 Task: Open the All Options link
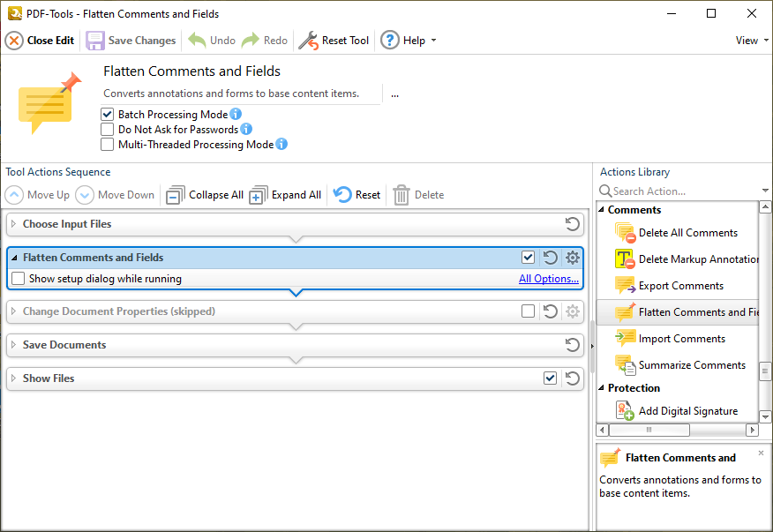[x=548, y=278]
